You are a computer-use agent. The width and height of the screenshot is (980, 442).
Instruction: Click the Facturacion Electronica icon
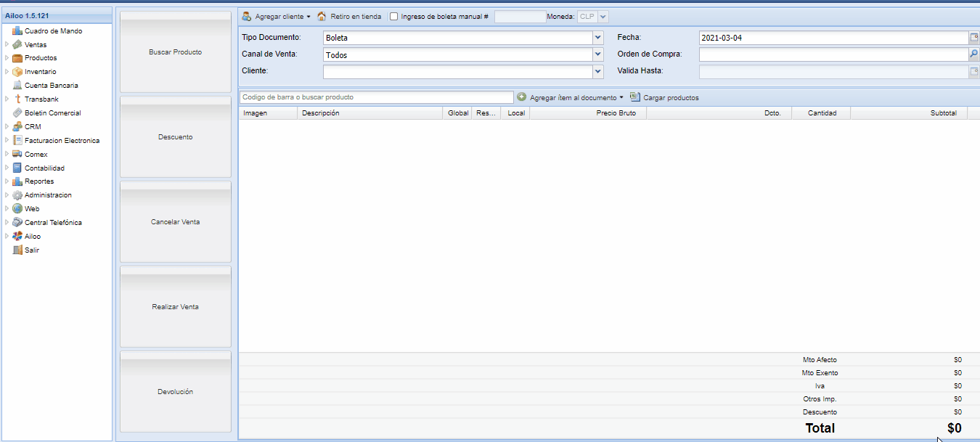17,140
